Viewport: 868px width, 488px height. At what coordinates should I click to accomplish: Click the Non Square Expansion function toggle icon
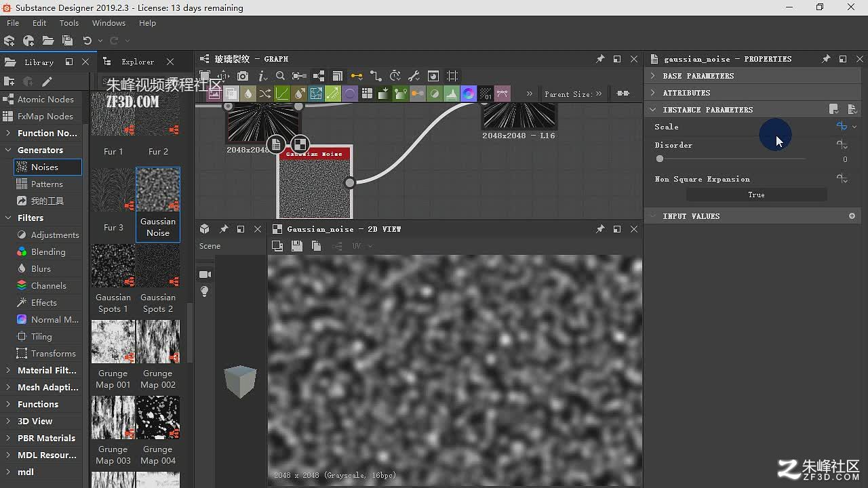[x=842, y=179]
